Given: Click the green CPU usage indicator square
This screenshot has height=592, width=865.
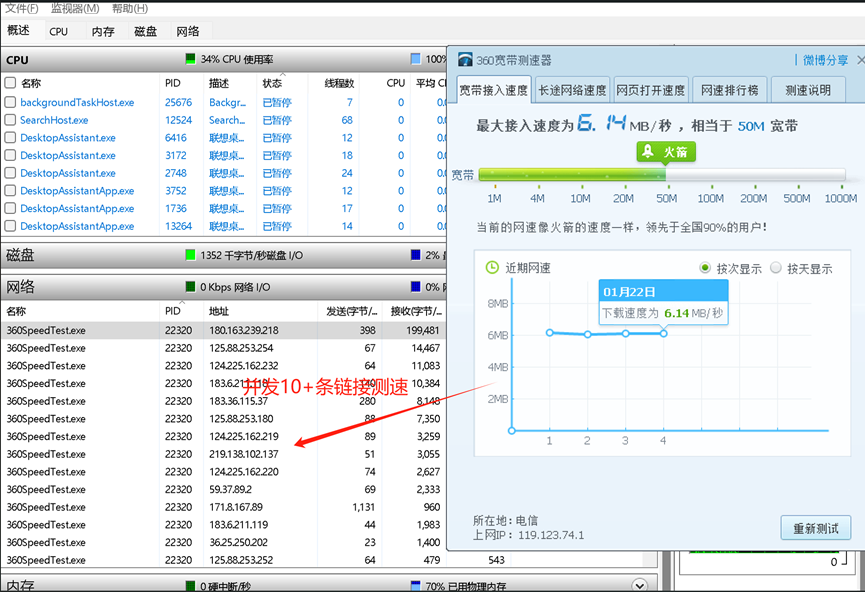Looking at the screenshot, I should 190,59.
